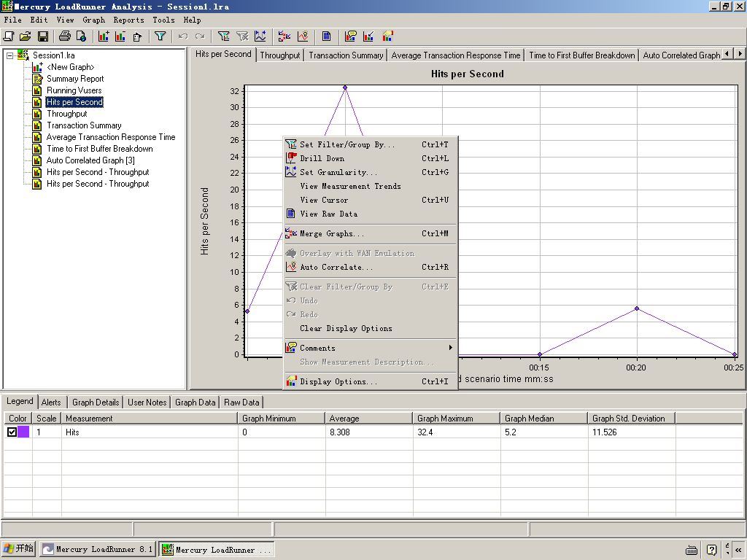Click the Clear Filter toolbar icon
The image size is (747, 560).
click(242, 36)
